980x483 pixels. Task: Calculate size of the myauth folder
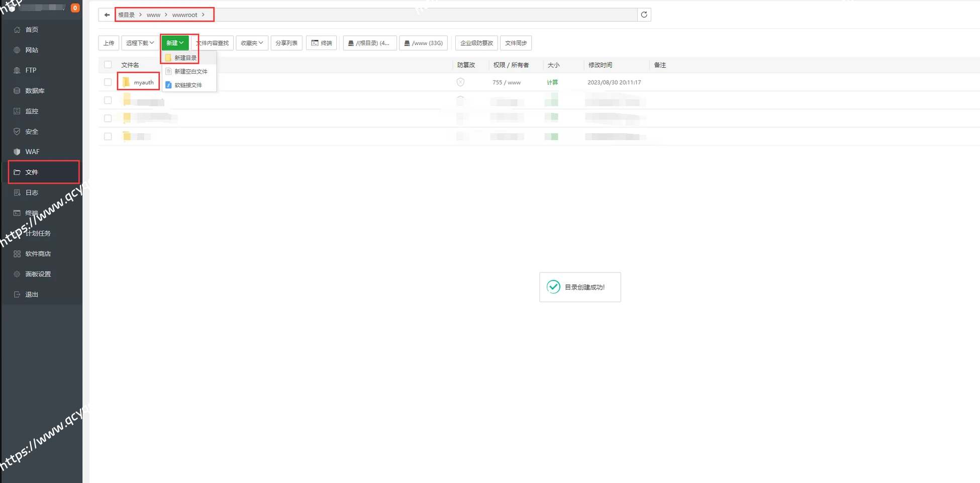tap(552, 82)
